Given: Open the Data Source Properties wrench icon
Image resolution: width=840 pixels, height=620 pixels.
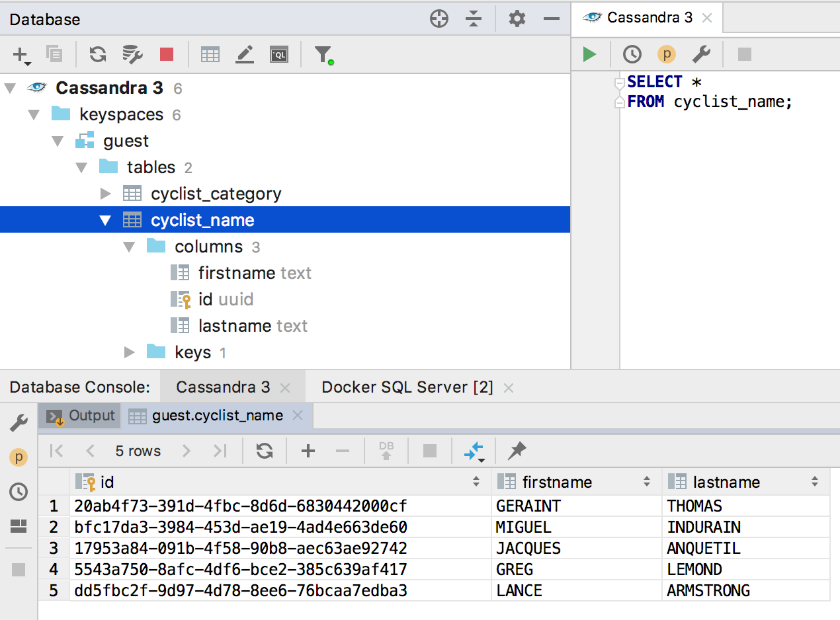Looking at the screenshot, I should 132,55.
